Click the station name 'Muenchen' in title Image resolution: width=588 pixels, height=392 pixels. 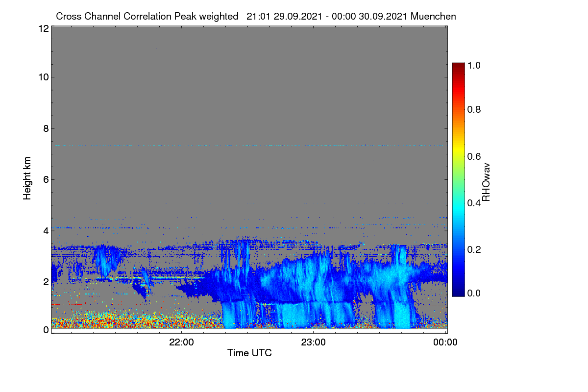click(434, 16)
